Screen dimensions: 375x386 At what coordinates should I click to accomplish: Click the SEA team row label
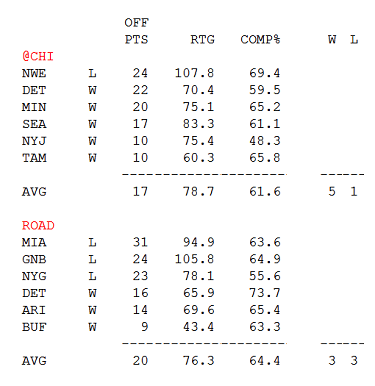tap(34, 124)
